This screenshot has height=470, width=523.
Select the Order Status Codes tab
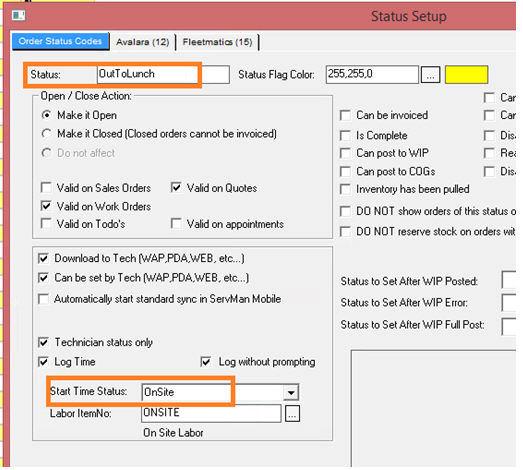pos(60,42)
